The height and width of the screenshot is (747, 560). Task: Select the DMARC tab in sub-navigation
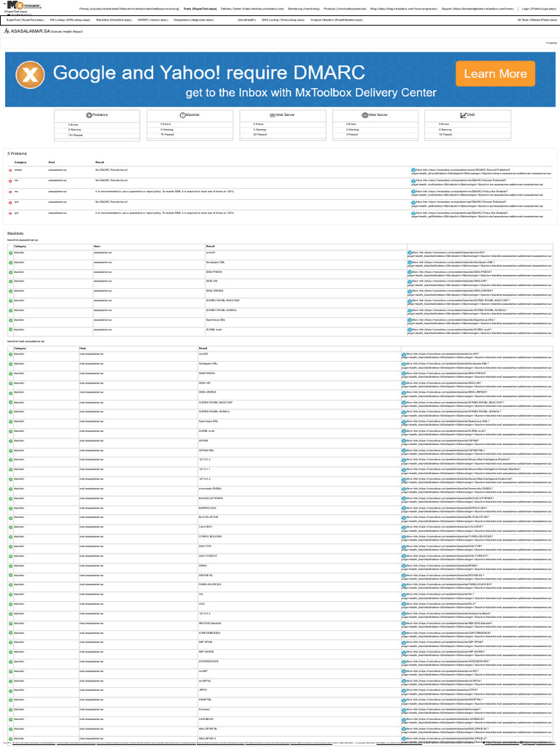[152, 20]
